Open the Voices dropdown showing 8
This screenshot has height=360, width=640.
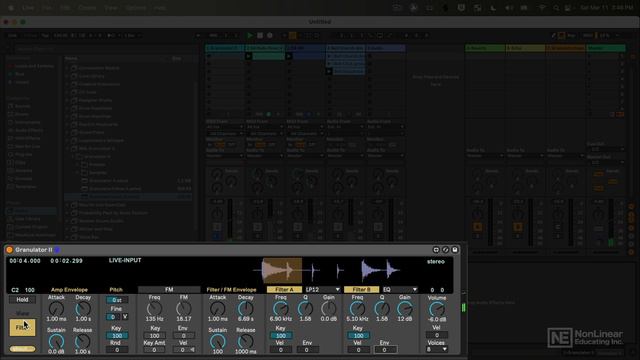(437, 349)
